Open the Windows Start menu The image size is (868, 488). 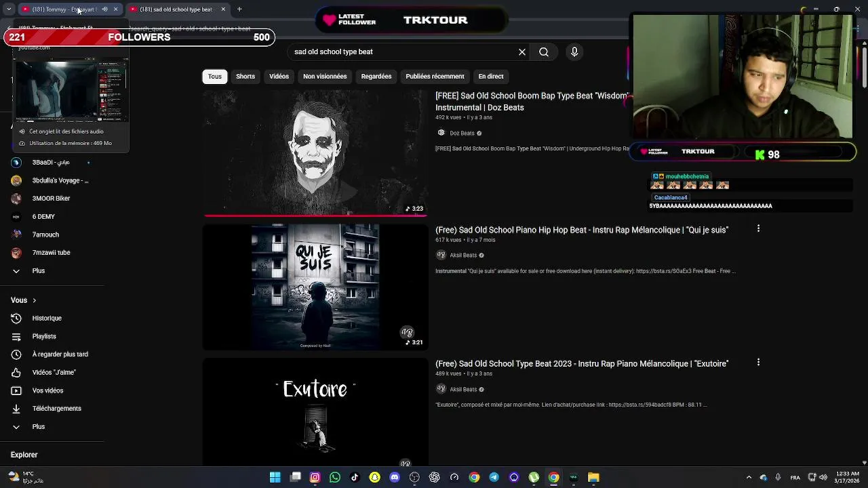(275, 477)
